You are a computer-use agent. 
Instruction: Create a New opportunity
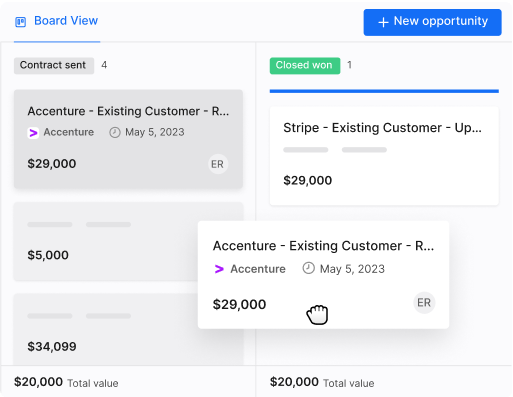click(x=432, y=22)
